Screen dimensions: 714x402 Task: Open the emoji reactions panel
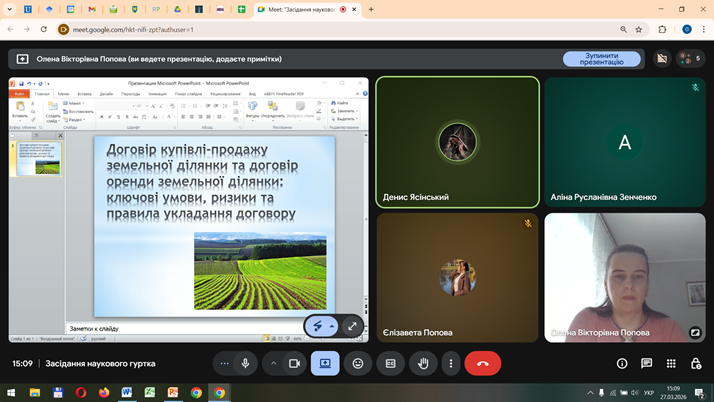[x=357, y=363]
